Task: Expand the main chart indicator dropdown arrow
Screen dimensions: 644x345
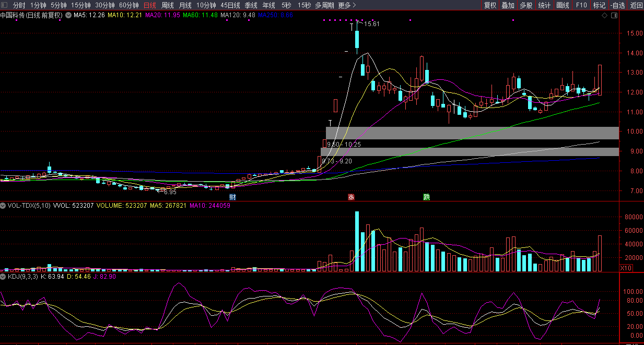Action: click(x=68, y=16)
